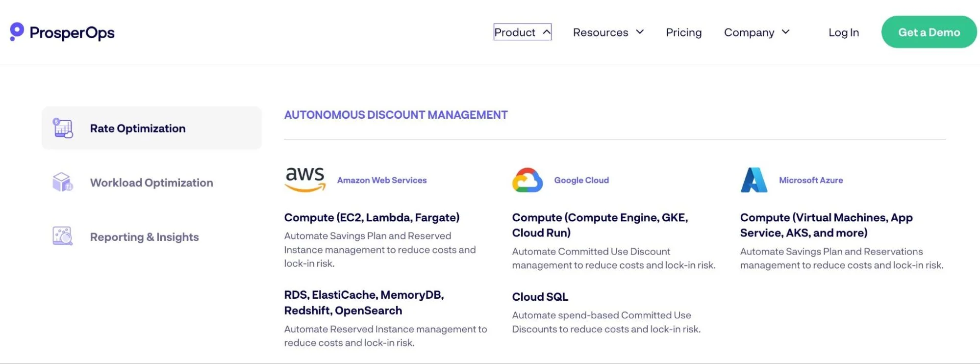The width and height of the screenshot is (980, 364).
Task: Open the Microsoft Azure link
Action: pos(811,180)
